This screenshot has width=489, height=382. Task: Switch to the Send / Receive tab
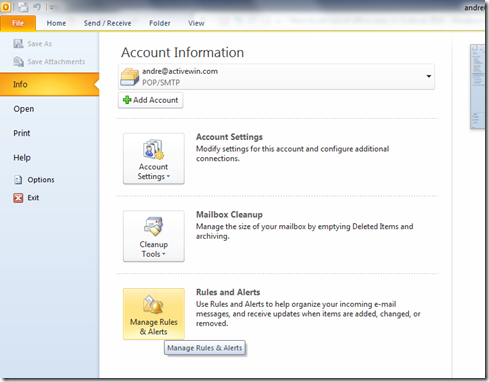tap(107, 23)
